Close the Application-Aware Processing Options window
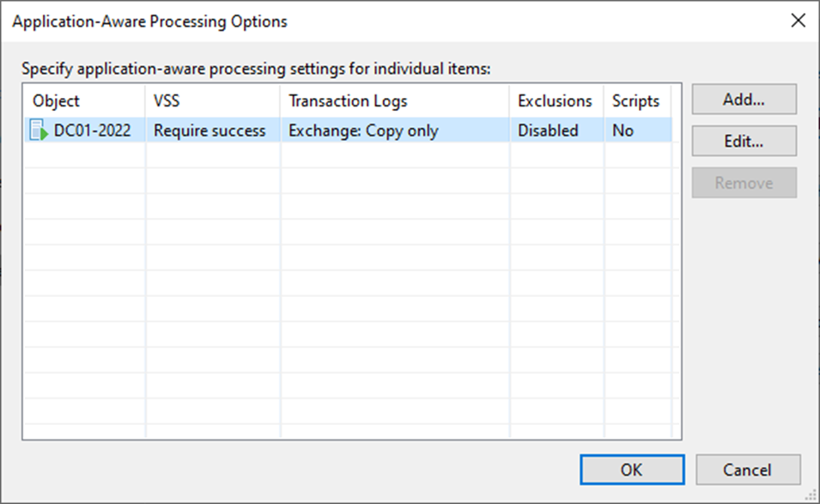This screenshot has width=820, height=504. tap(798, 21)
